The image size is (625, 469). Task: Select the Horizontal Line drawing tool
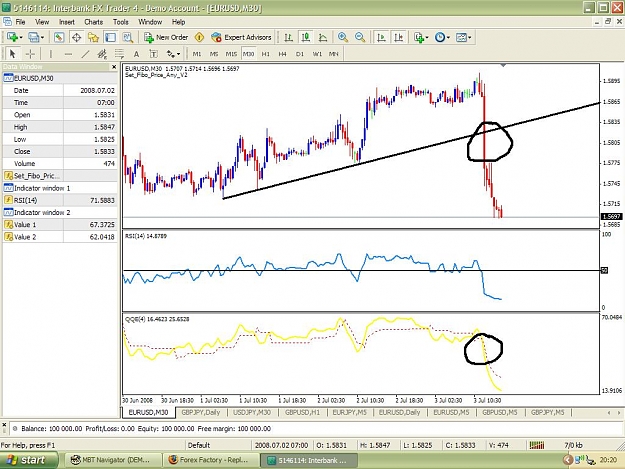point(68,54)
